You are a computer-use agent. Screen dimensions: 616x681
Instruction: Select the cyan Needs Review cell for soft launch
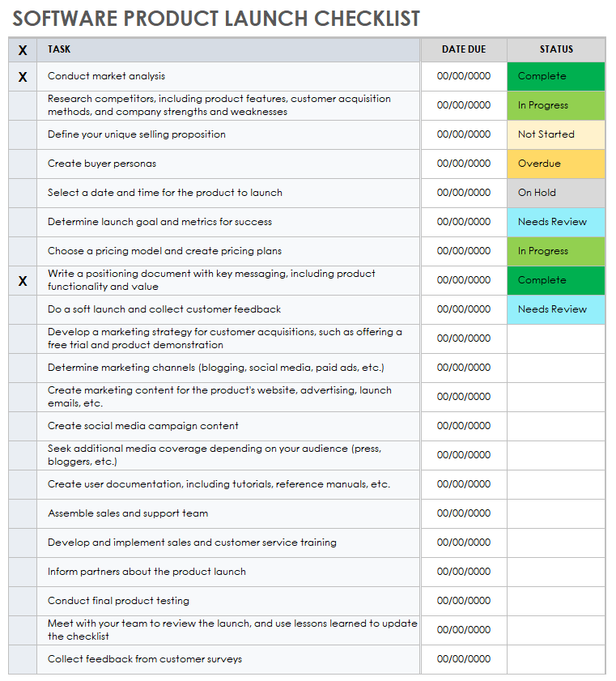[555, 309]
